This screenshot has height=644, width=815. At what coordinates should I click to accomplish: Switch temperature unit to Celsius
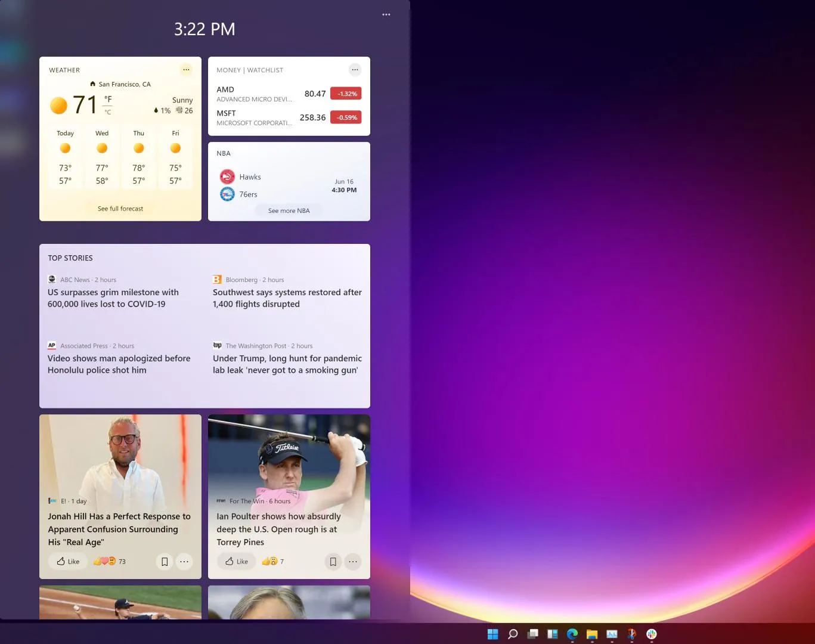click(x=108, y=112)
